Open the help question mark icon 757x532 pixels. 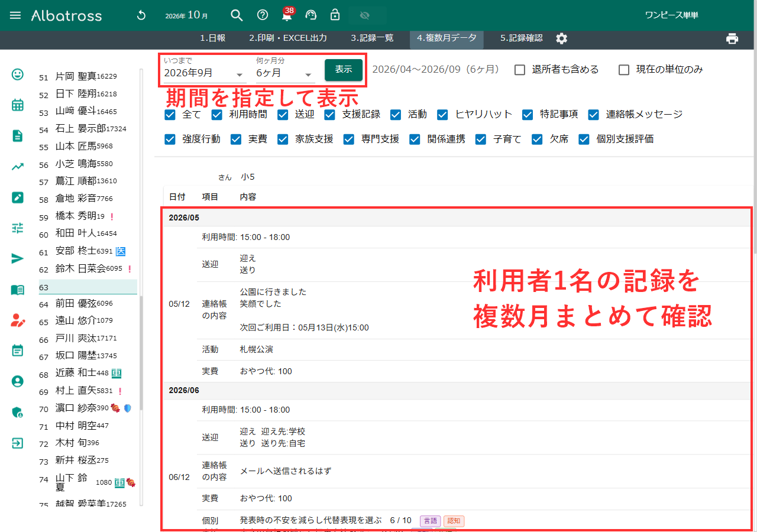263,15
